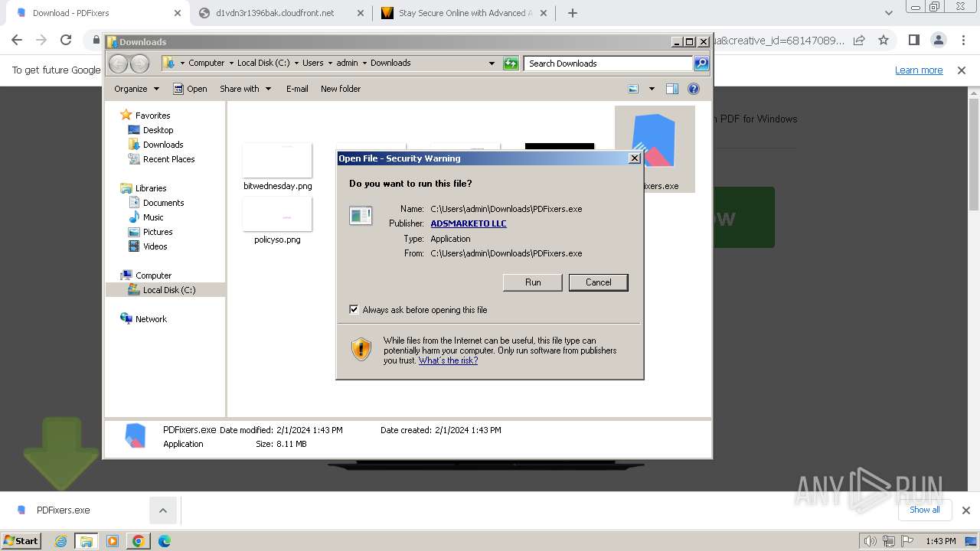Select Network in the navigation pane

click(143, 319)
